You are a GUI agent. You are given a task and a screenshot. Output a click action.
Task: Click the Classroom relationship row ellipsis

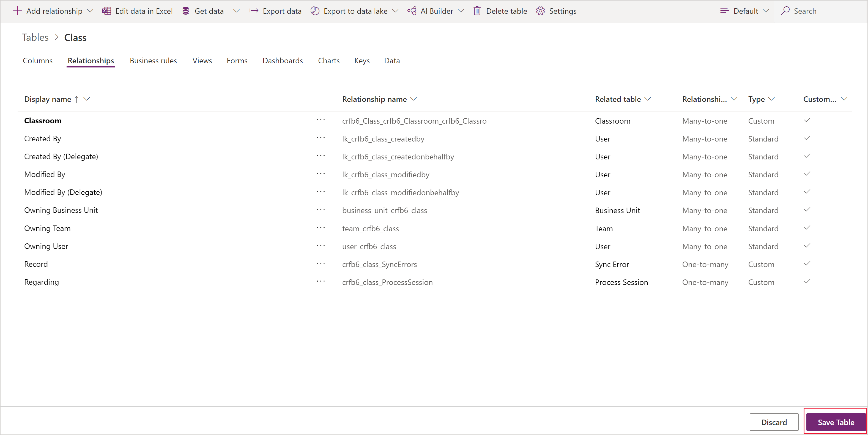coord(321,120)
